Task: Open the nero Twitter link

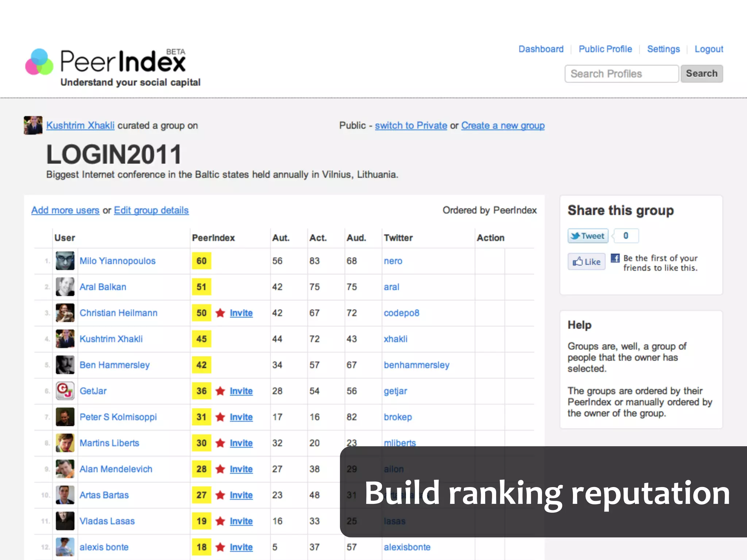Action: pos(393,261)
